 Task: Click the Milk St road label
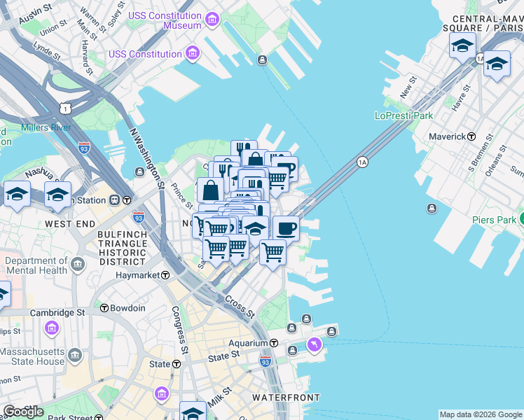point(219,397)
